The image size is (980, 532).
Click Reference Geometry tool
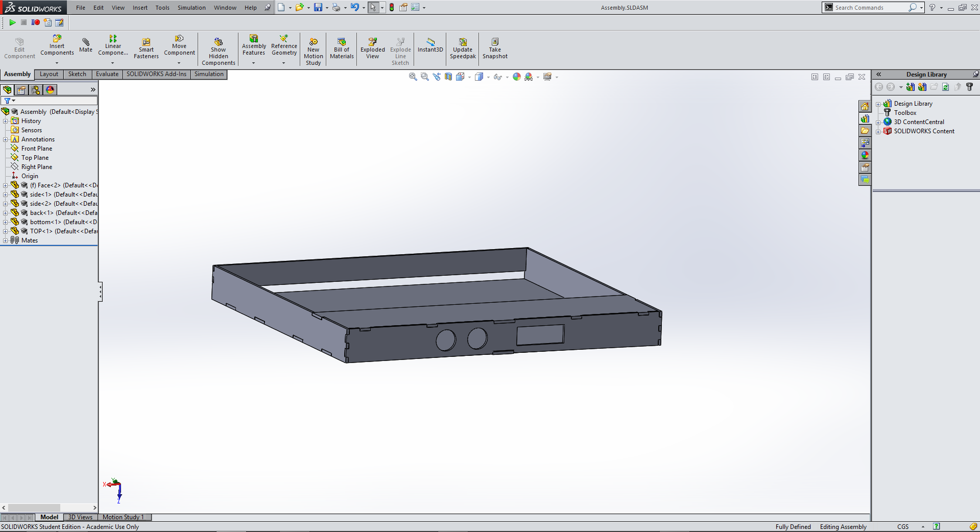284,46
